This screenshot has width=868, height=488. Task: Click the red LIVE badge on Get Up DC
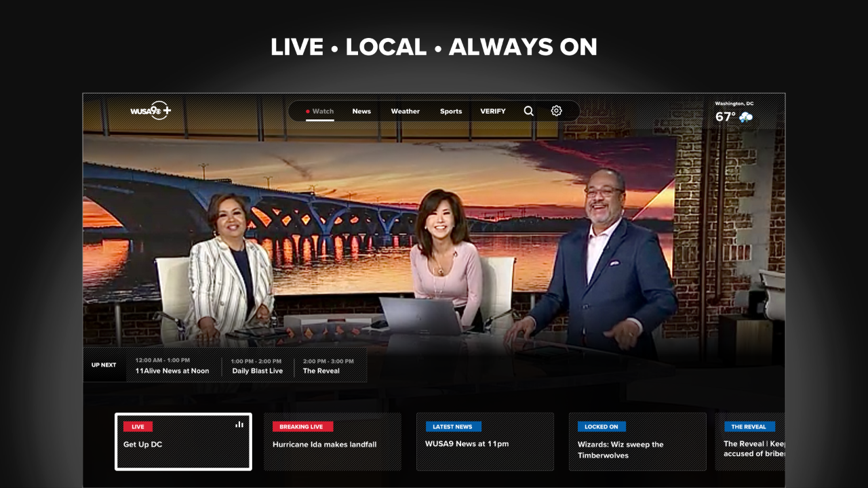pyautogui.click(x=138, y=426)
